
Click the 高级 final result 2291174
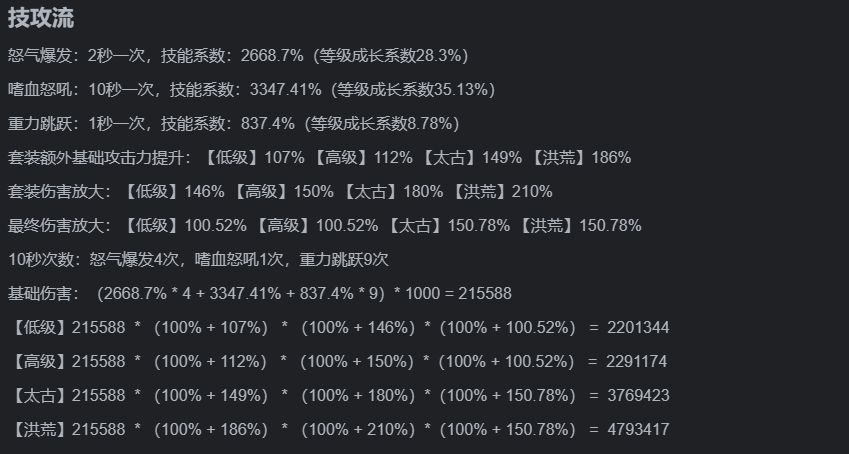click(636, 361)
